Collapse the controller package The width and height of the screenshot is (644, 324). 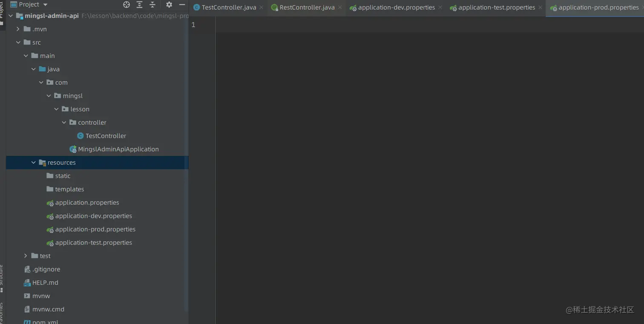click(x=64, y=122)
